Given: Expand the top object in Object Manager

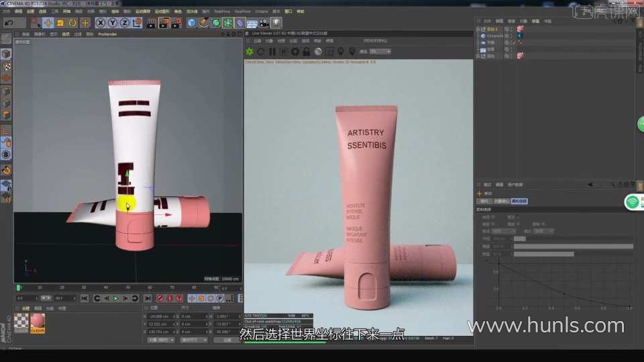Looking at the screenshot, I should [478, 30].
